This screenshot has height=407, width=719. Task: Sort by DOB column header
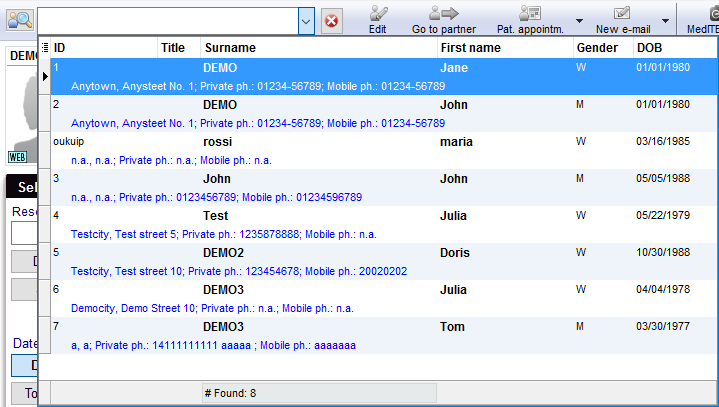(675, 48)
